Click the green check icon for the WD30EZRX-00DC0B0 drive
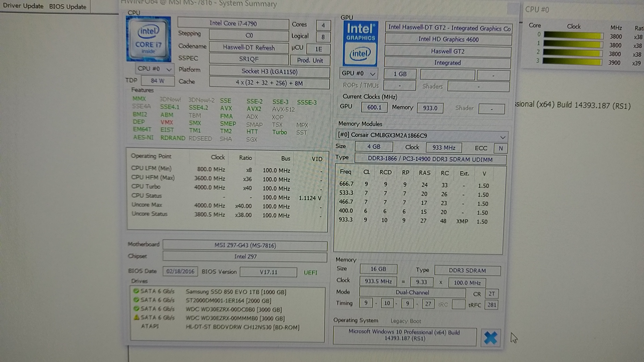 [x=136, y=308]
